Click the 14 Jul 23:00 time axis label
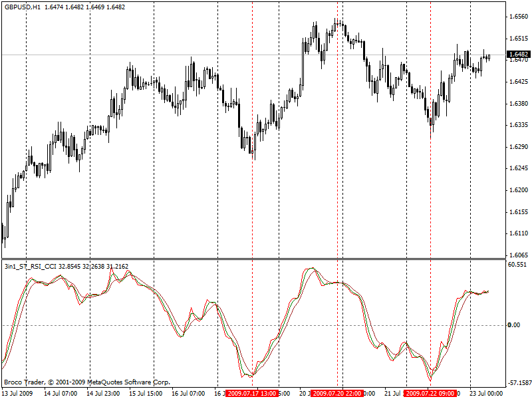 (103, 393)
